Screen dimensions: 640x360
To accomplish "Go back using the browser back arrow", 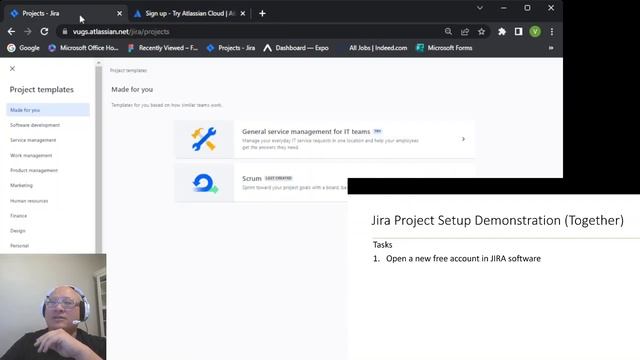I will (11, 31).
